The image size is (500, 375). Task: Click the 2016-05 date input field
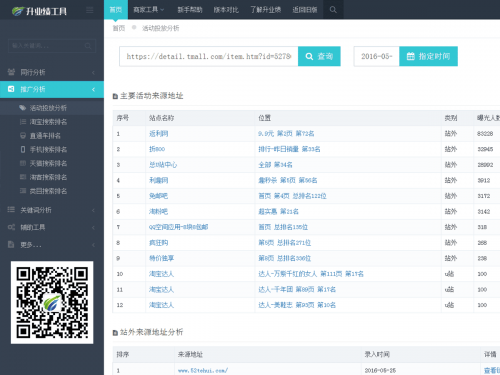(376, 56)
